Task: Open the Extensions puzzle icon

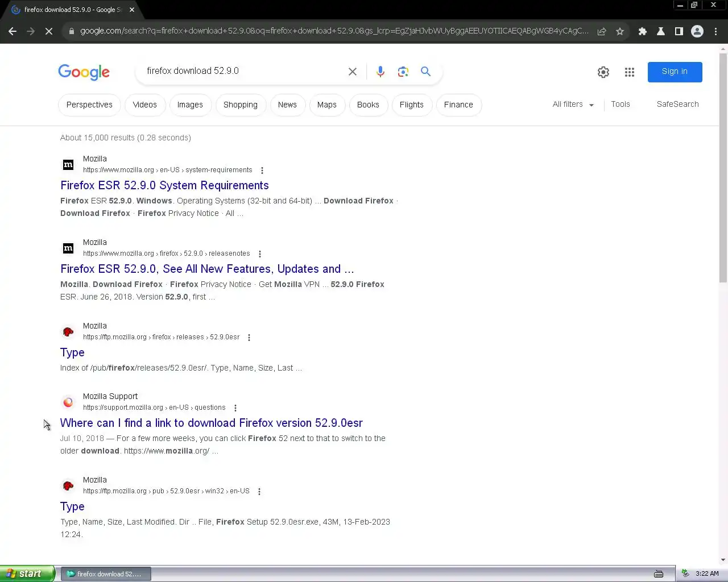Action: [x=643, y=31]
